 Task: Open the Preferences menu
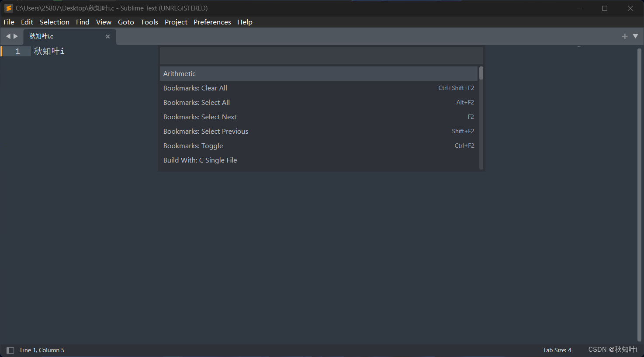[212, 22]
